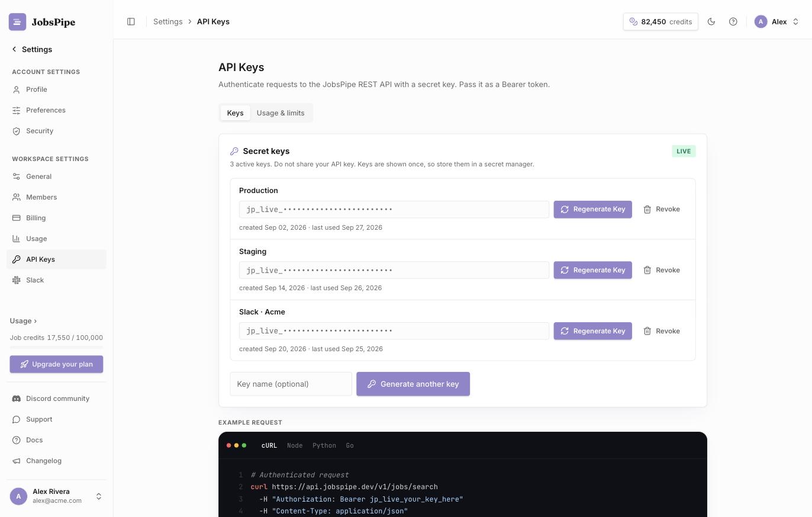Open the help question mark icon
The width and height of the screenshot is (812, 517).
pos(733,21)
